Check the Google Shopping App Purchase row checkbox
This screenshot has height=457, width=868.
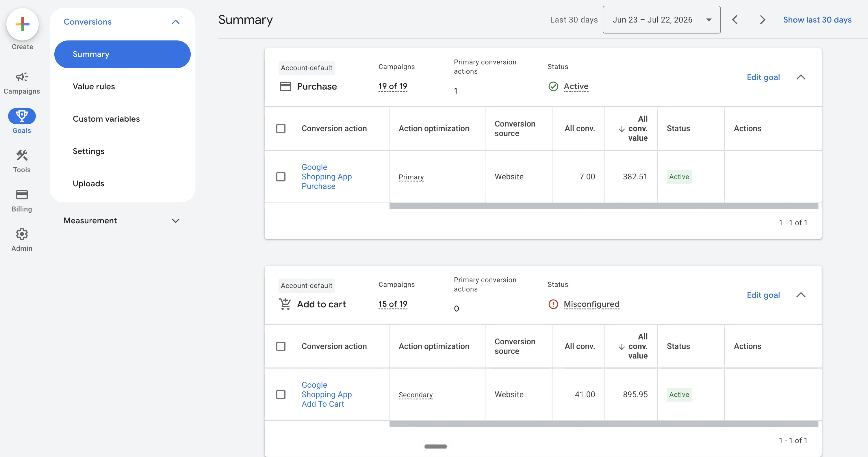coord(281,177)
